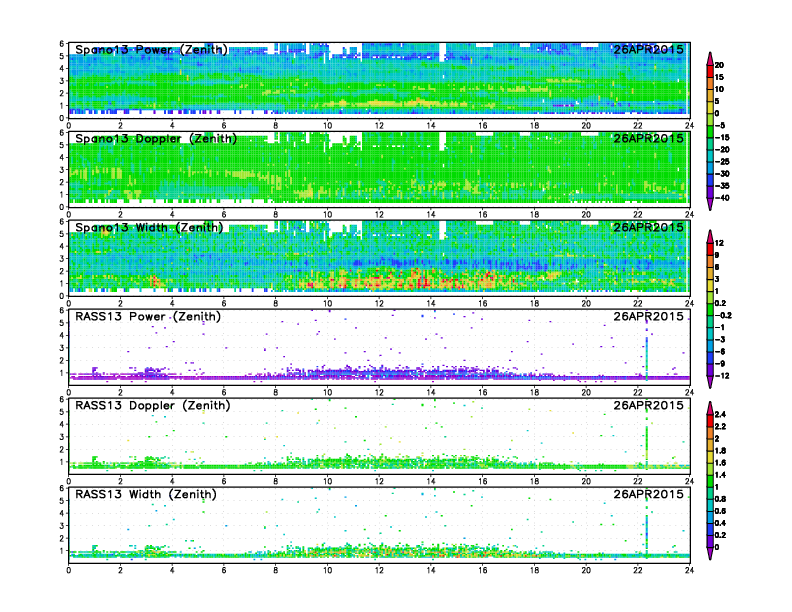Click the white data gap near hour 14.5 in Spano13 Power
This screenshot has height=612, width=792.
[x=443, y=53]
